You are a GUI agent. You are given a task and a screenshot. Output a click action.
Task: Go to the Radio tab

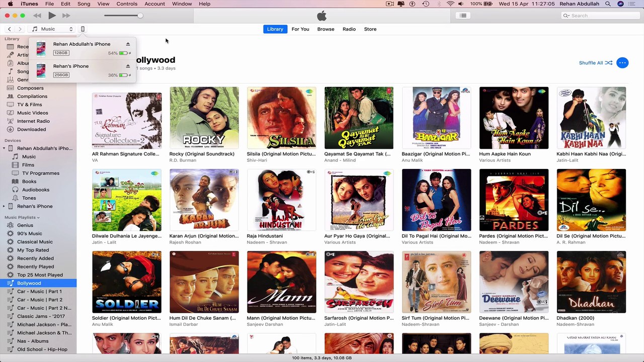[x=349, y=29]
